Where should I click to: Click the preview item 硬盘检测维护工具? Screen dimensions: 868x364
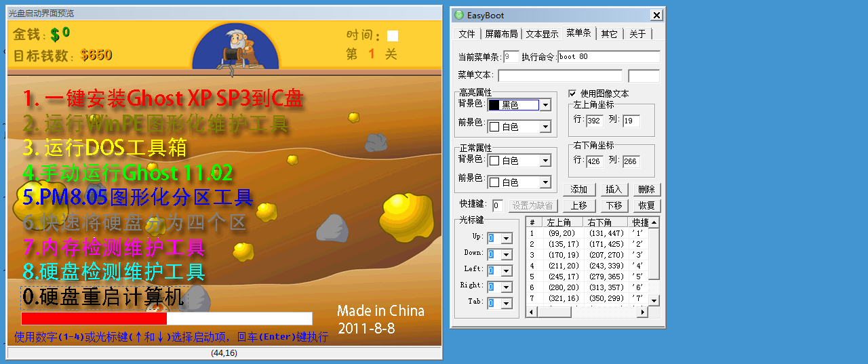(x=114, y=272)
